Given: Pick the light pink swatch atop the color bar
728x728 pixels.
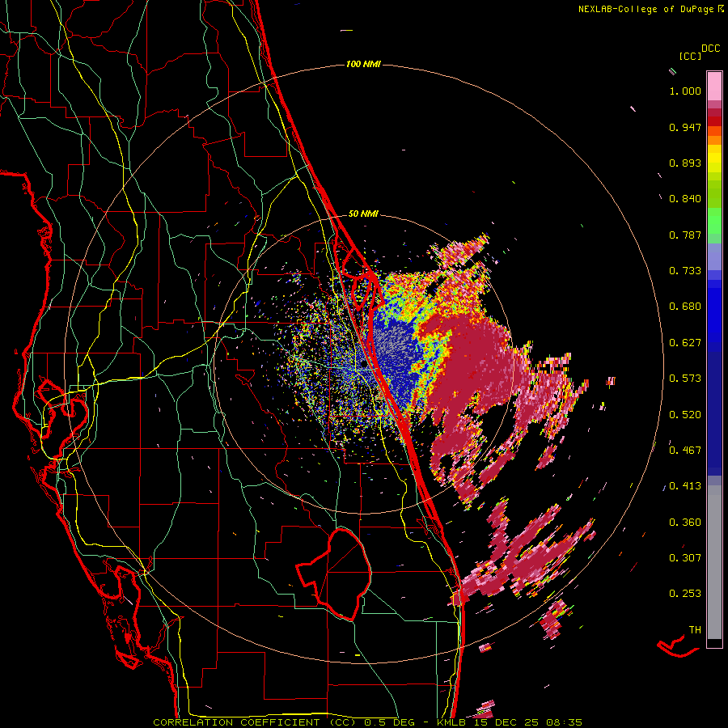Looking at the screenshot, I should (x=714, y=86).
